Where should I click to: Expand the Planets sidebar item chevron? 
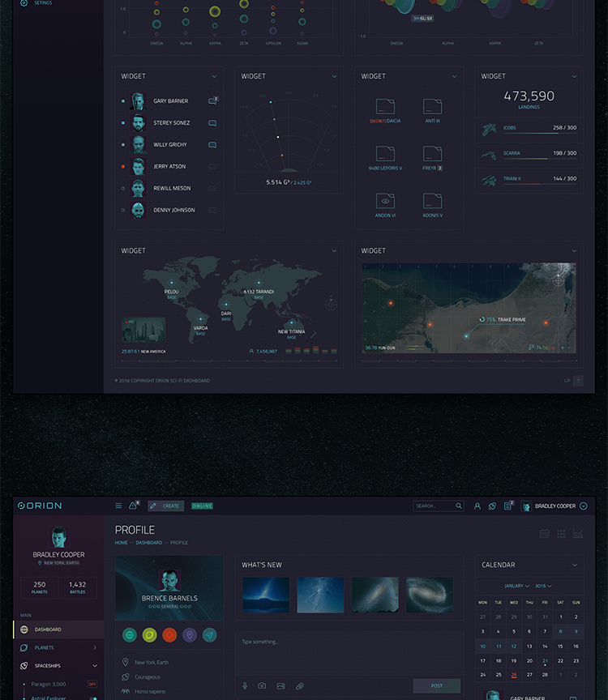95,647
